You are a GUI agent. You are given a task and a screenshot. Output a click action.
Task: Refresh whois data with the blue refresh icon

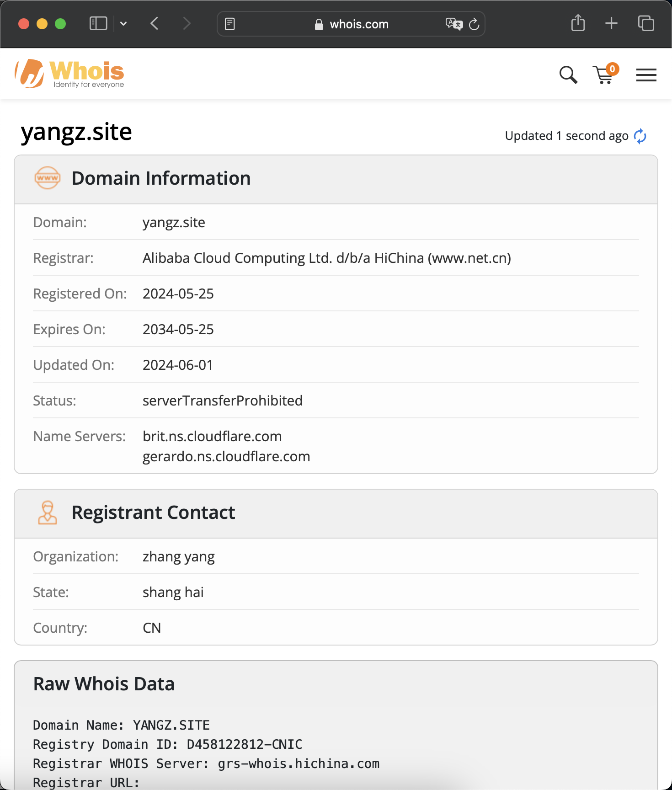click(640, 136)
